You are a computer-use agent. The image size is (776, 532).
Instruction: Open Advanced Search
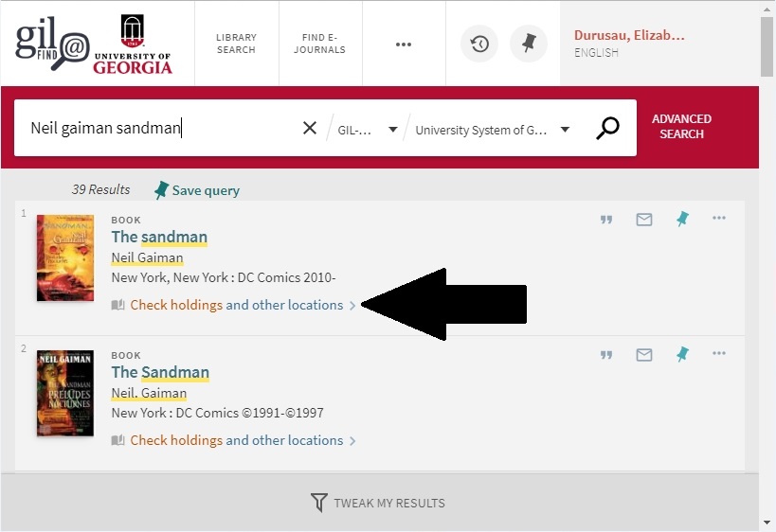coord(681,127)
